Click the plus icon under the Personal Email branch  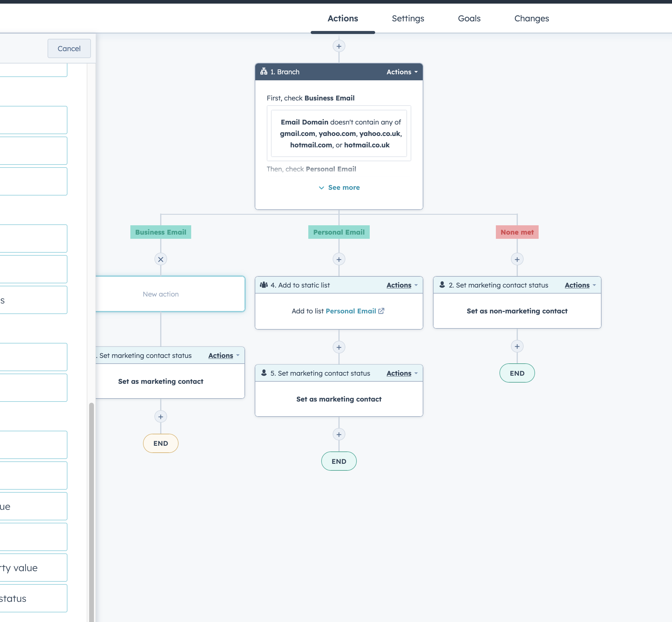tap(339, 259)
